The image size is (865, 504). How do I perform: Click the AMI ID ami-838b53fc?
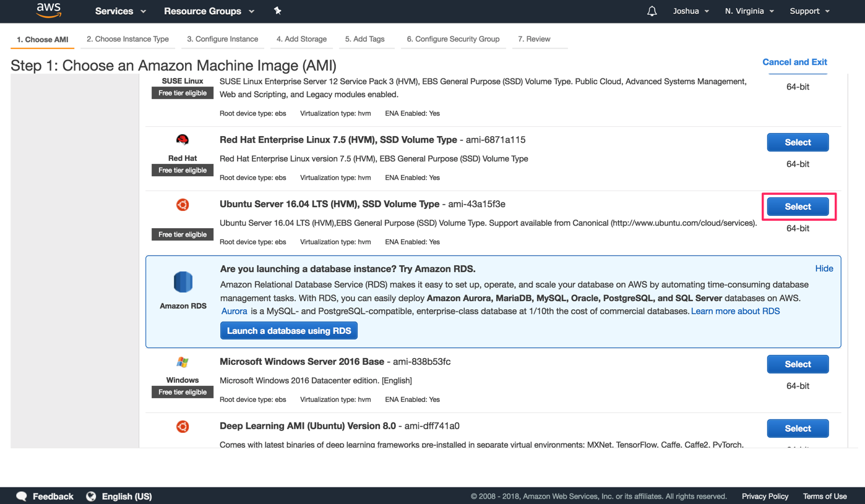click(421, 362)
